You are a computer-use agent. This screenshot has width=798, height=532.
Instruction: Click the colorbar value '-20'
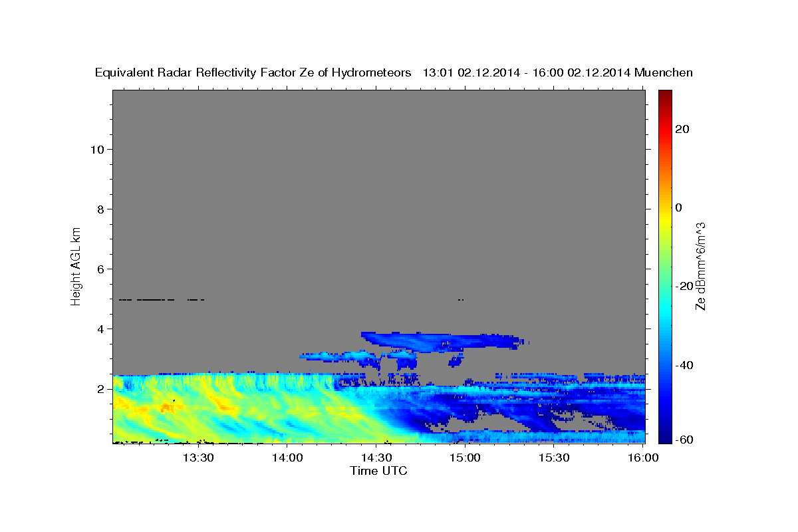pyautogui.click(x=683, y=286)
